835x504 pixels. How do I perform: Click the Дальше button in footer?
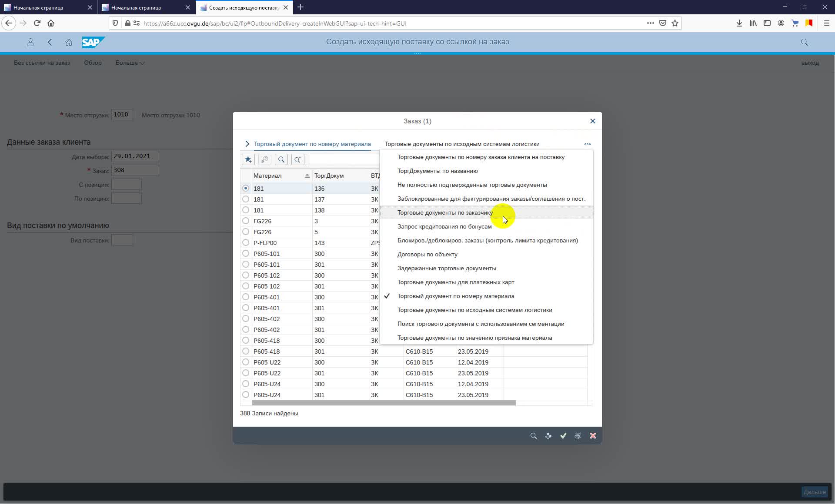[x=815, y=492]
